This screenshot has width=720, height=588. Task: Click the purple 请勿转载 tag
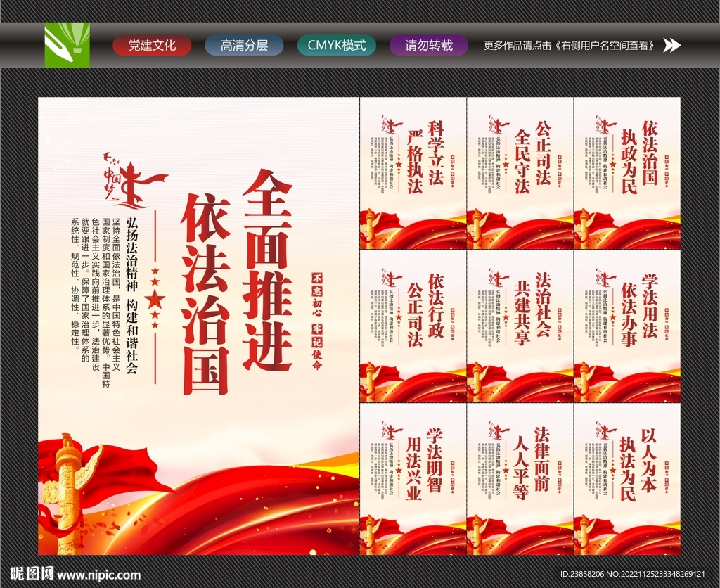(x=429, y=46)
